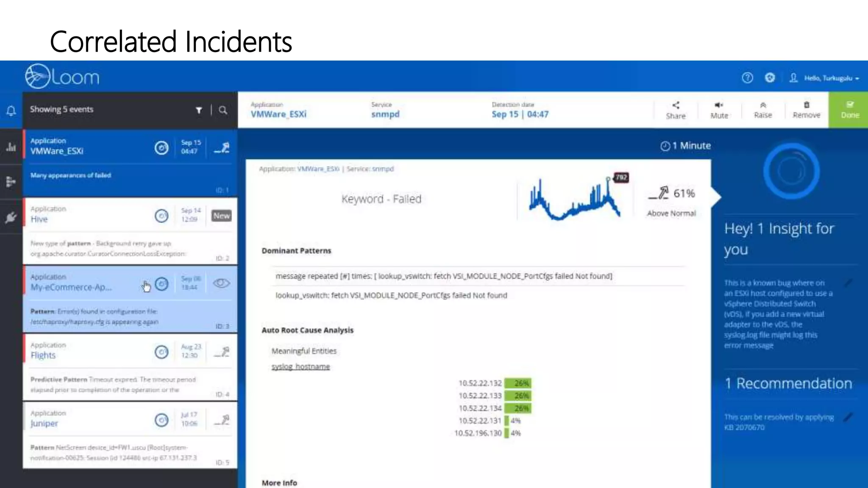Click circular target icon on Flights card
This screenshot has height=488, width=868.
pos(161,352)
